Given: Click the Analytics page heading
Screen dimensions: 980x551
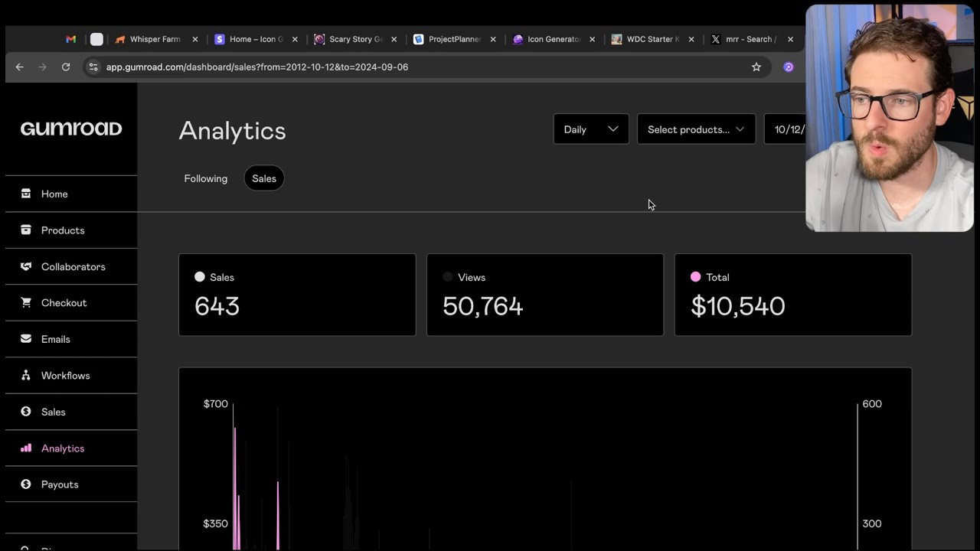Looking at the screenshot, I should point(233,131).
